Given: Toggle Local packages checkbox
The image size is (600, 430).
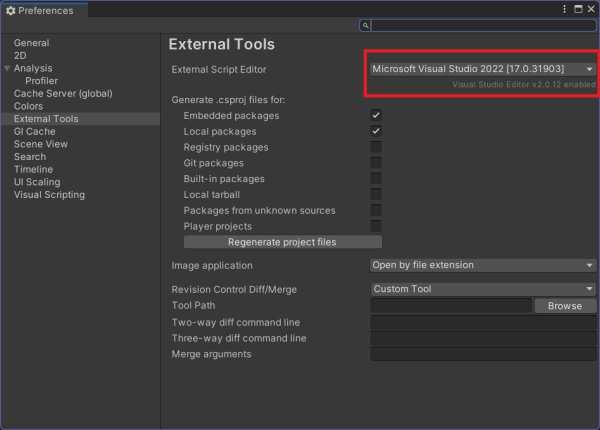Looking at the screenshot, I should (x=376, y=131).
